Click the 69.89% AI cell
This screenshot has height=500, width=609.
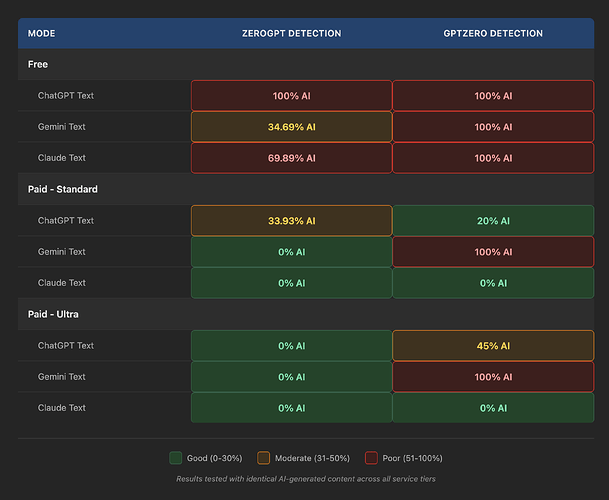coord(291,158)
